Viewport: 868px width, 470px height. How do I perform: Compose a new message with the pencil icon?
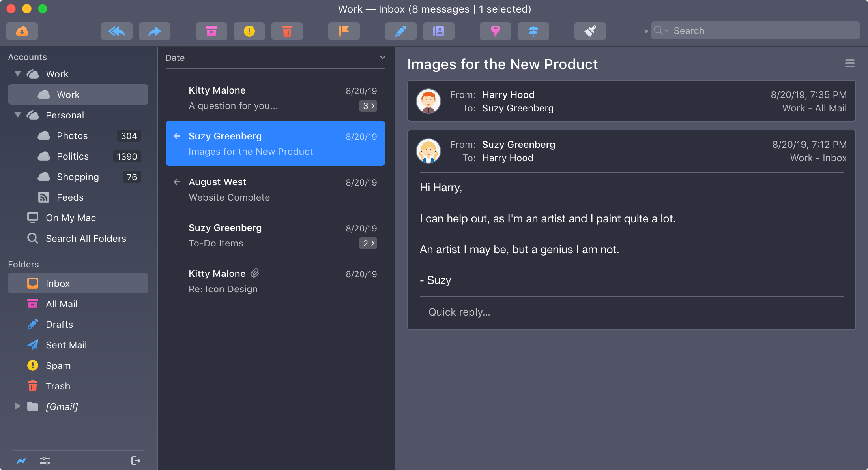pos(400,31)
